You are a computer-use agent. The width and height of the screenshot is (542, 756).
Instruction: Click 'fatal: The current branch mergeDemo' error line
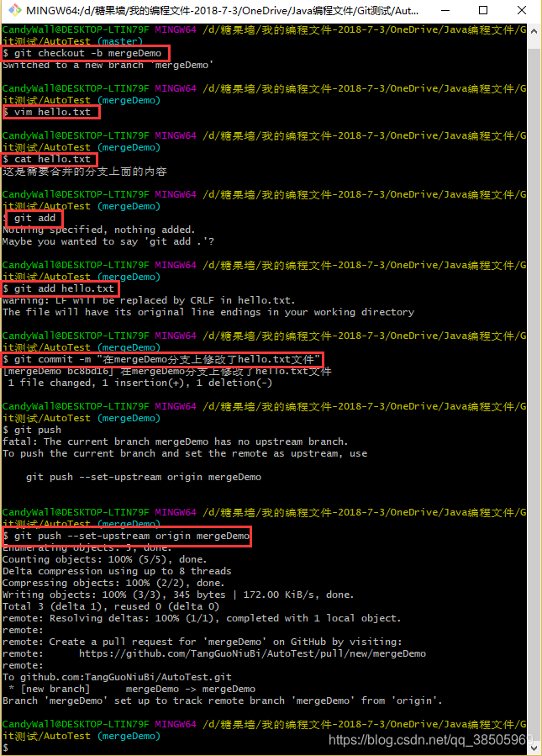tap(176, 441)
